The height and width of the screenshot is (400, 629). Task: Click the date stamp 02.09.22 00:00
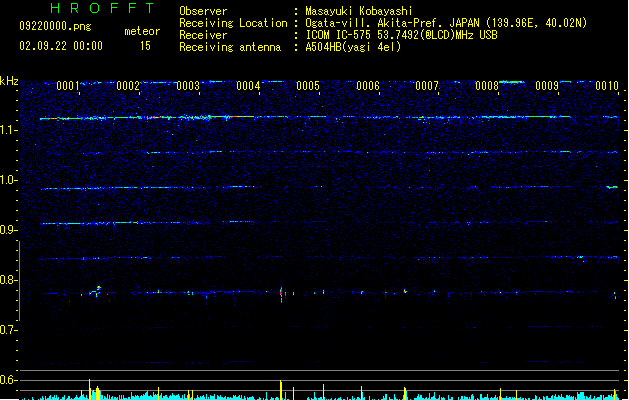[61, 46]
